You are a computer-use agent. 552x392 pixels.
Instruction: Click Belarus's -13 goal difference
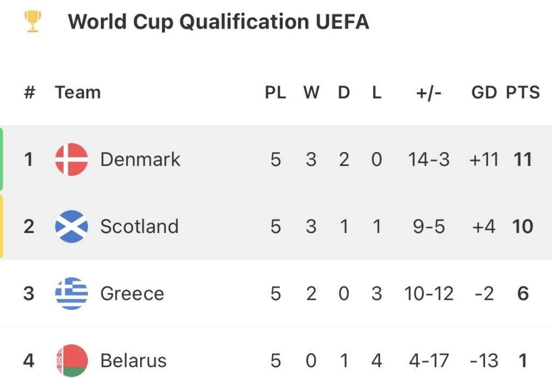pyautogui.click(x=484, y=361)
